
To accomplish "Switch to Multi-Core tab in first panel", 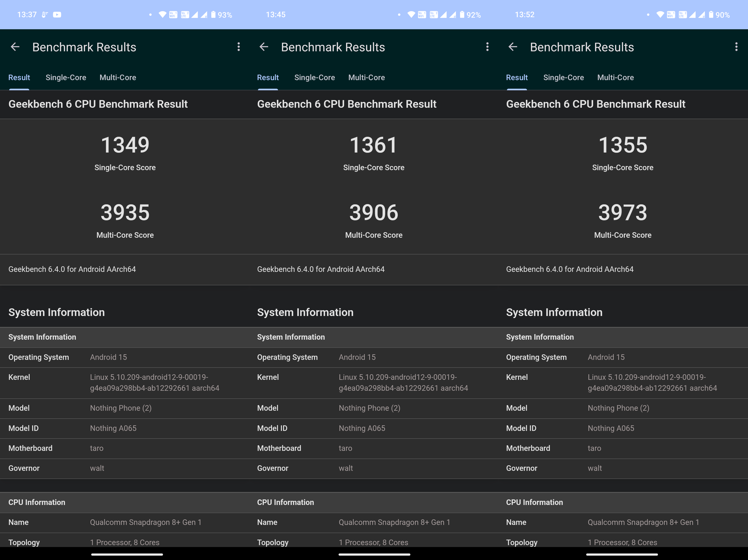I will pyautogui.click(x=118, y=77).
